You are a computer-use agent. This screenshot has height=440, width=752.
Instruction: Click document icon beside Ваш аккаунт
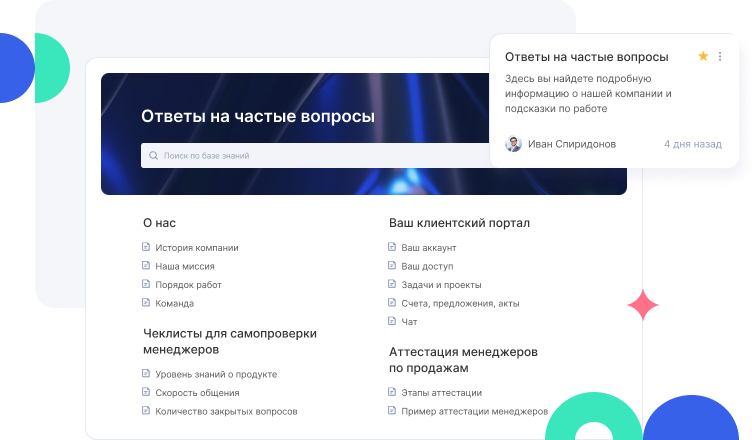click(x=392, y=248)
